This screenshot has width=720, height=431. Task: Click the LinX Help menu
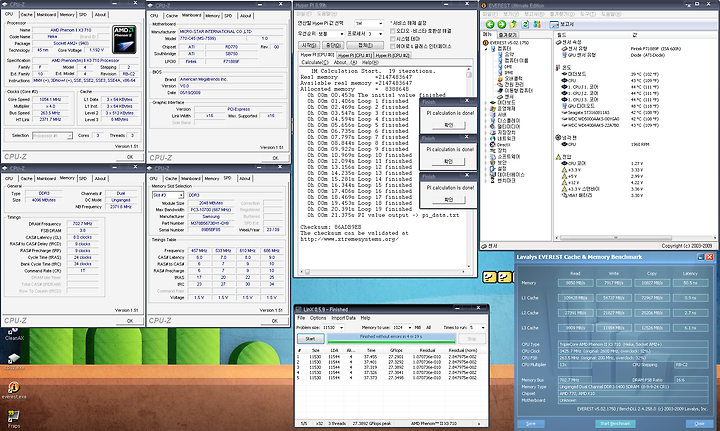pyautogui.click(x=366, y=318)
